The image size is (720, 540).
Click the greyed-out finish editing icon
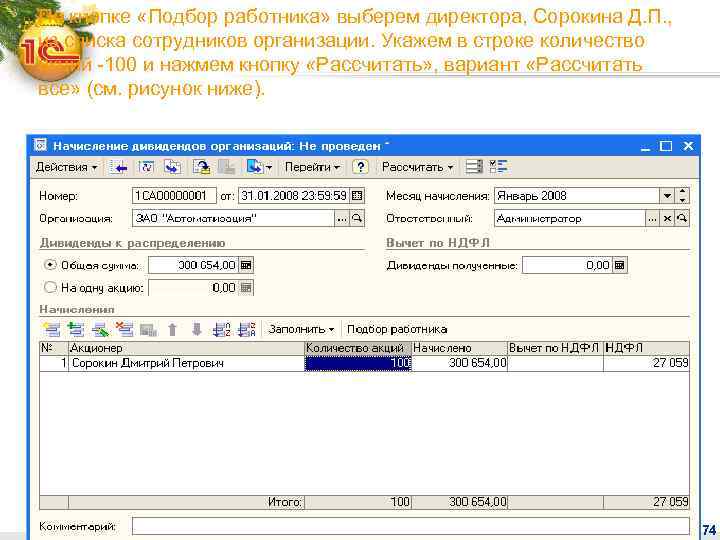point(148,329)
